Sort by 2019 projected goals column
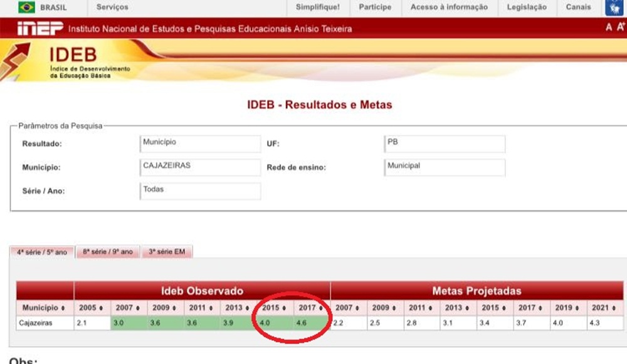 (568, 308)
